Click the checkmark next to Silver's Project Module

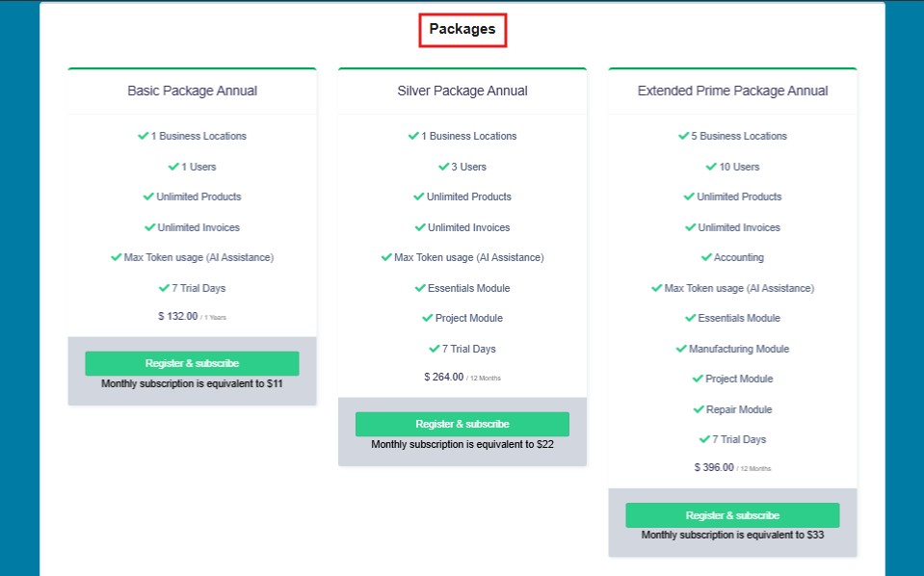click(x=428, y=318)
